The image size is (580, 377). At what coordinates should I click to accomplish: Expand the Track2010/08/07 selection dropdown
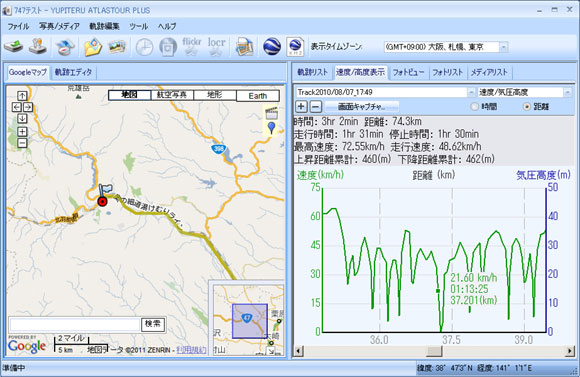coord(471,92)
